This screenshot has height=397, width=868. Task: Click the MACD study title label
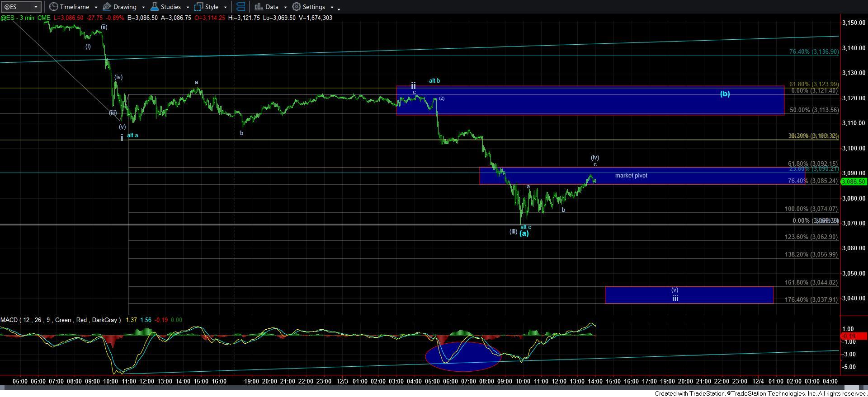coord(61,320)
